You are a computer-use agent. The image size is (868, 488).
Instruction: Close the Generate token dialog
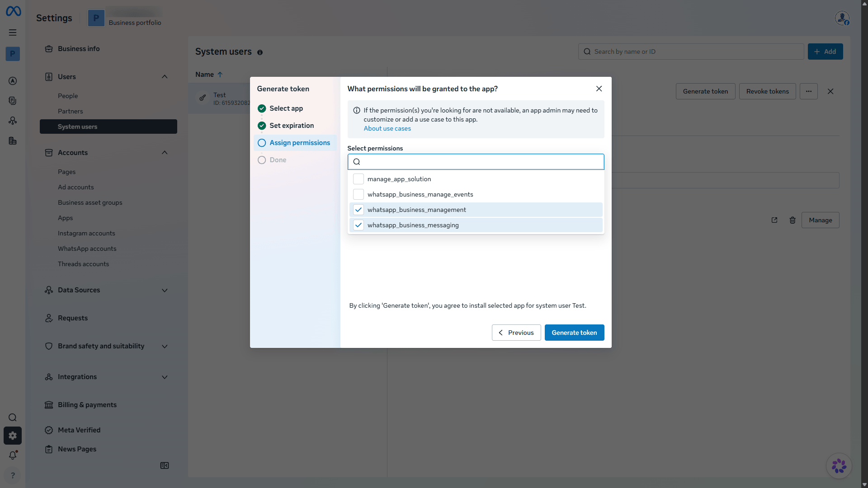click(x=599, y=89)
